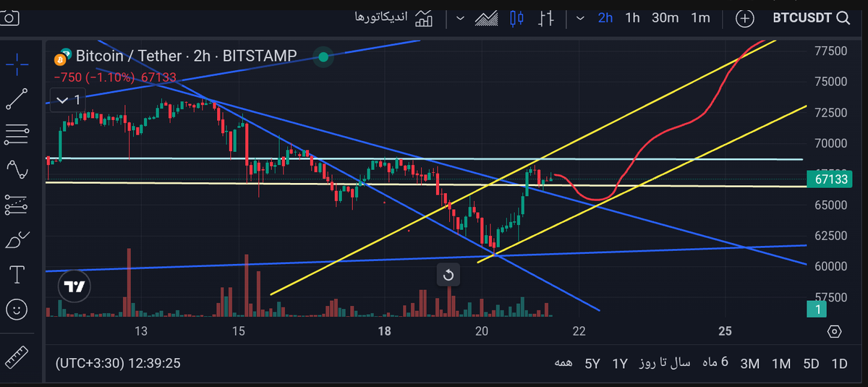The height and width of the screenshot is (387, 868).
Task: Select the text annotation T tool
Action: (x=17, y=275)
